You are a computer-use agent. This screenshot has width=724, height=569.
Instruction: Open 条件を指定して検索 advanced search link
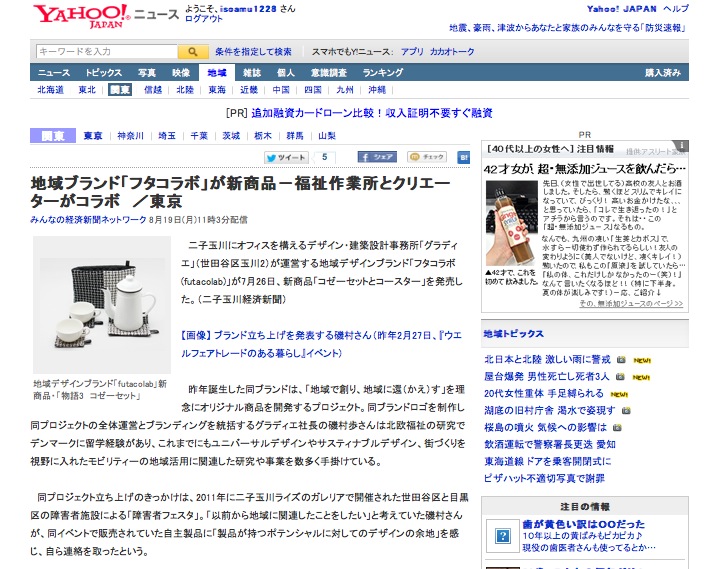253,52
